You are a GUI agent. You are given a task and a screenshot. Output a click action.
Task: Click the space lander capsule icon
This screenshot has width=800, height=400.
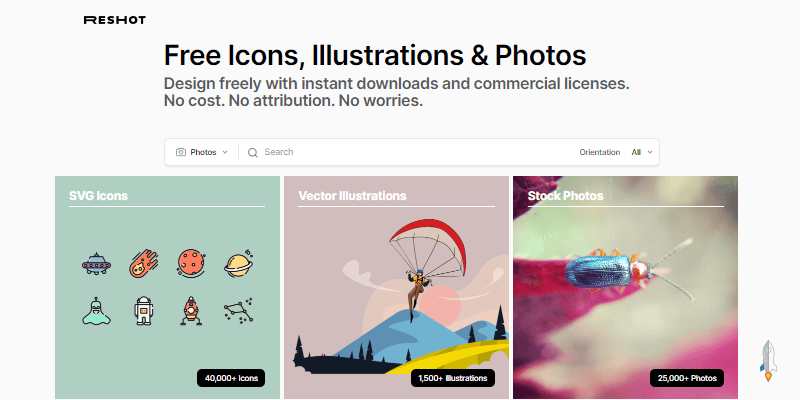(191, 311)
